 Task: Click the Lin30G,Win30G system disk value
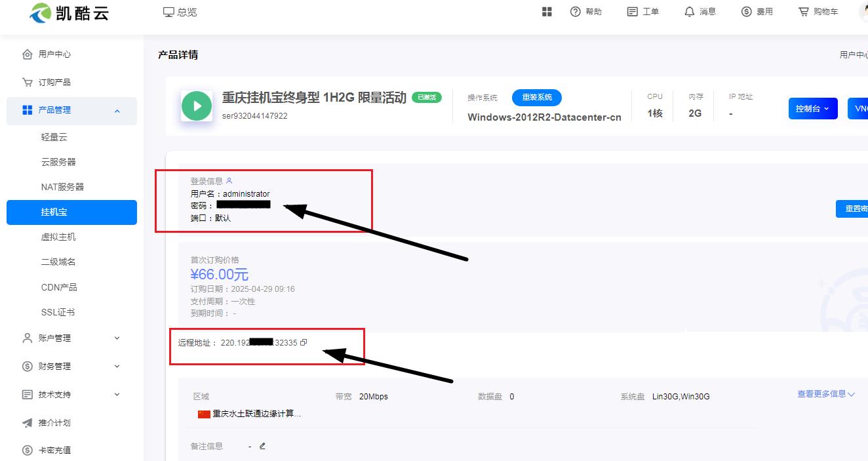(x=681, y=397)
